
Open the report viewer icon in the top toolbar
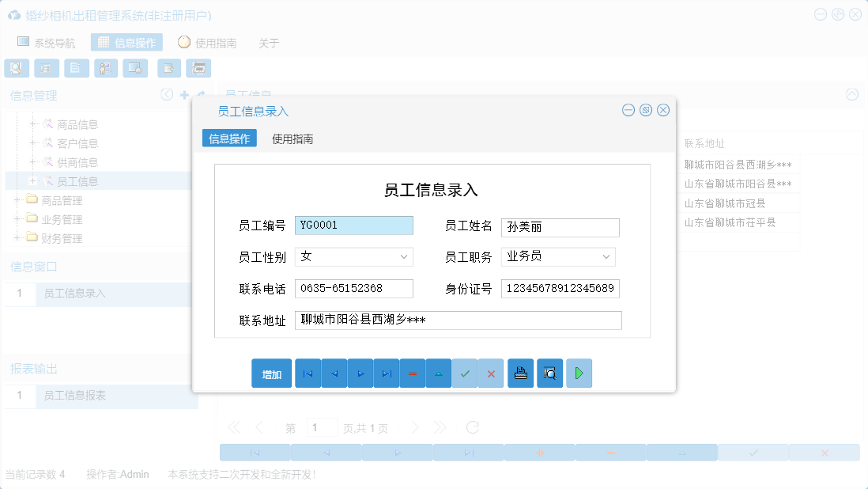coord(47,68)
